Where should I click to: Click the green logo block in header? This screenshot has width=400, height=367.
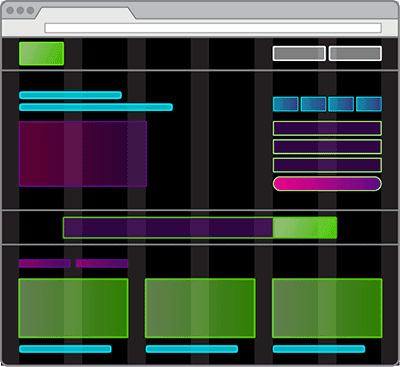coord(42,53)
